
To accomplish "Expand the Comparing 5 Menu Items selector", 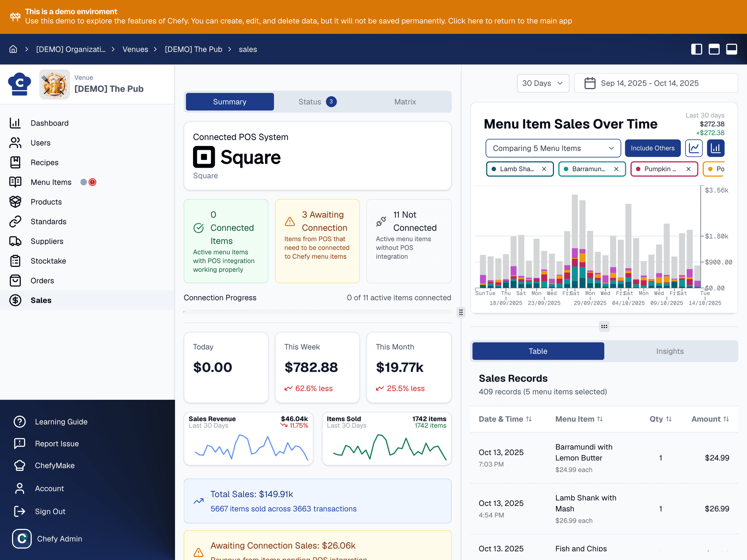I will 553,148.
